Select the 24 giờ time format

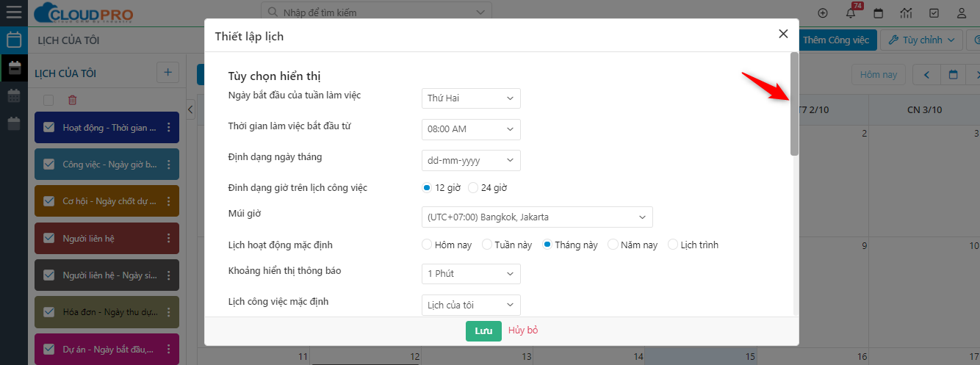coord(473,188)
